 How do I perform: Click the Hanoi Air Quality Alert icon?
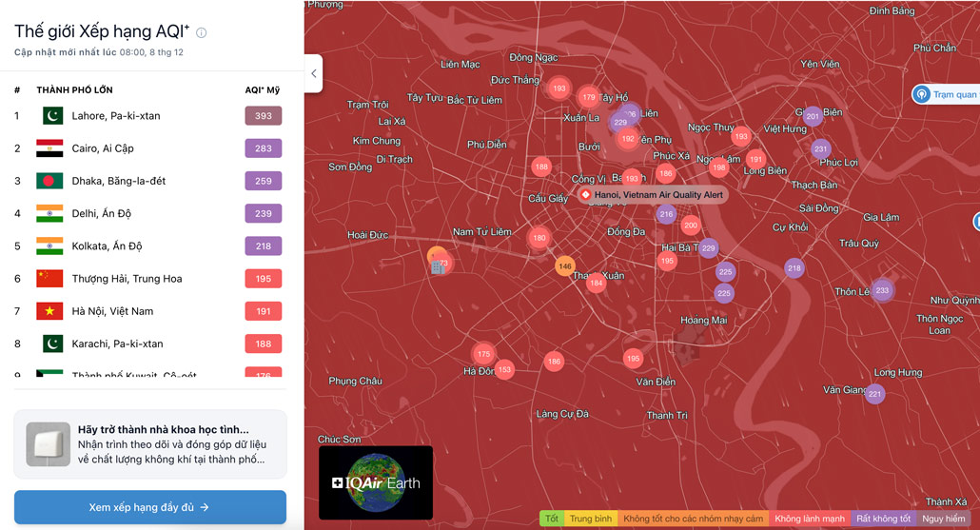point(585,195)
